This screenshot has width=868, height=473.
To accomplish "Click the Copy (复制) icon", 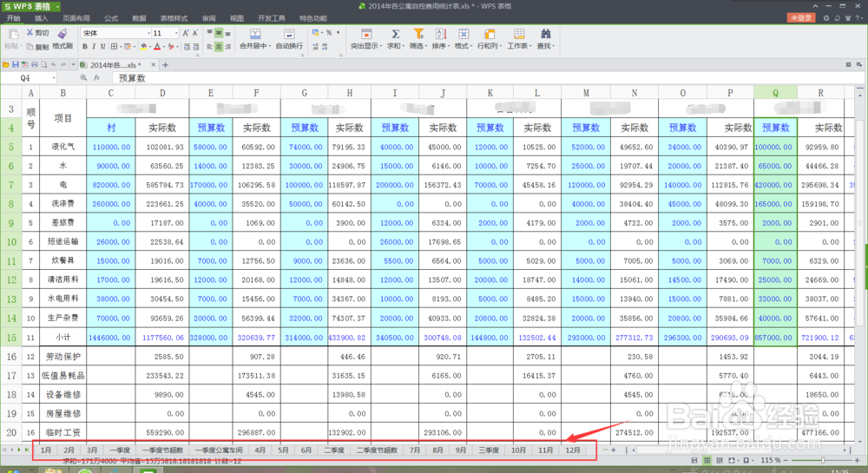I will (30, 47).
